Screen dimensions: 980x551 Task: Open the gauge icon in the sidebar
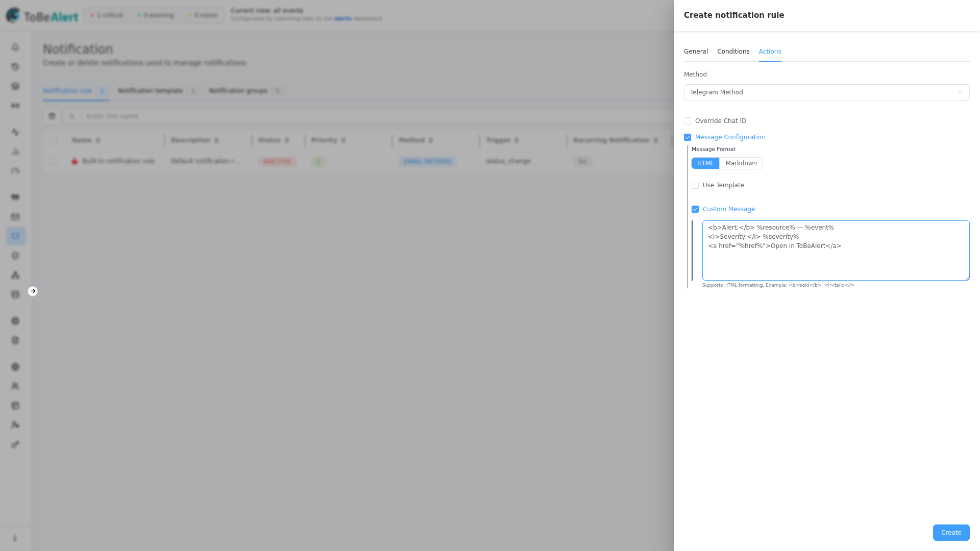click(x=15, y=171)
